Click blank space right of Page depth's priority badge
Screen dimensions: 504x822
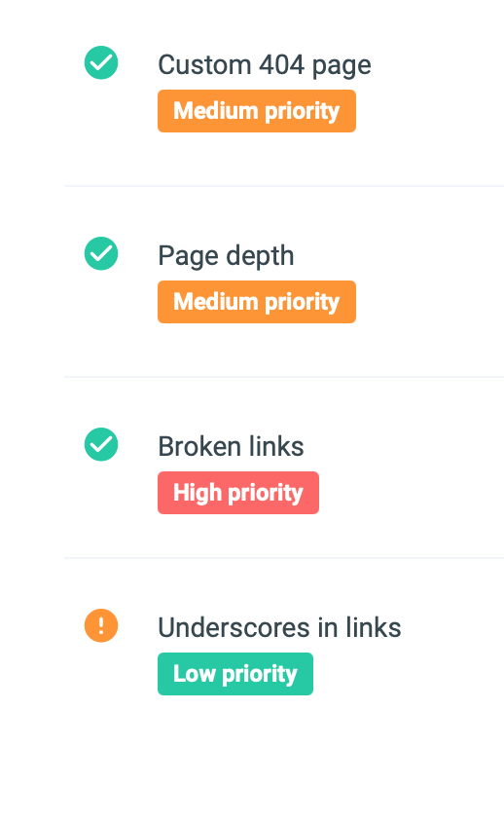point(430,302)
